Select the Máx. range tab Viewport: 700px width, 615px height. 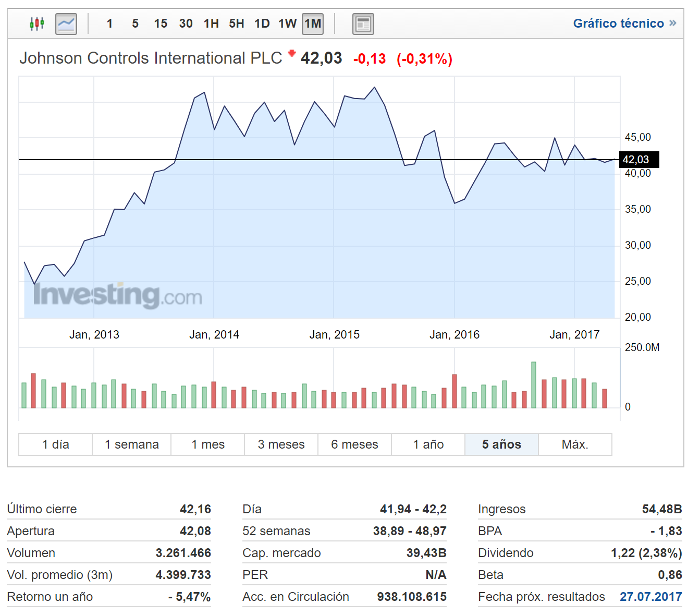575,444
